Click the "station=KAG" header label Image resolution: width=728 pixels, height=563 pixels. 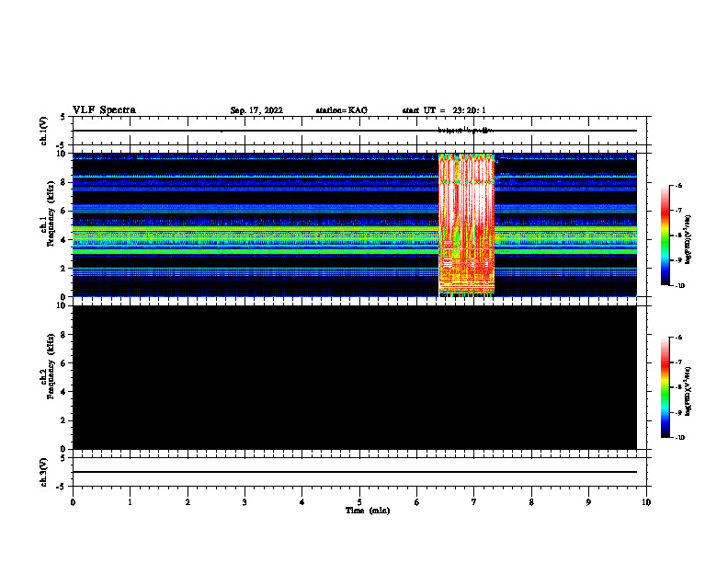(x=341, y=110)
